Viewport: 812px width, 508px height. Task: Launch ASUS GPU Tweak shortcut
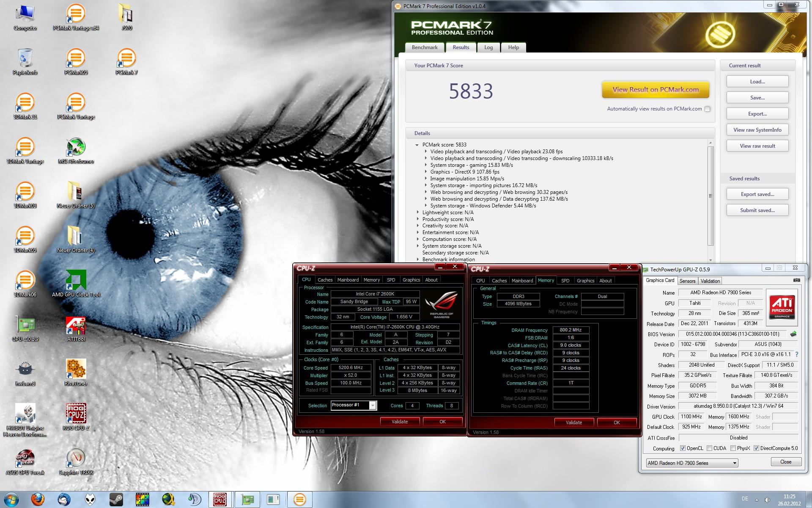(25, 462)
